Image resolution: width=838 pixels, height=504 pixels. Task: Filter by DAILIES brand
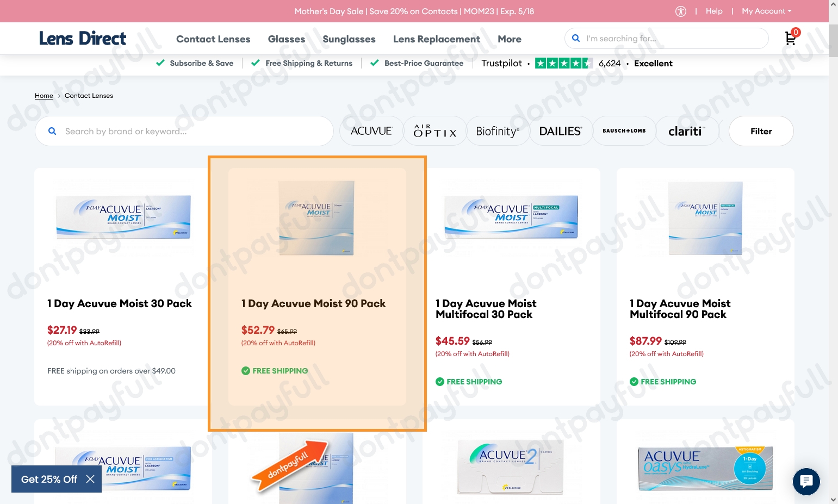tap(561, 131)
